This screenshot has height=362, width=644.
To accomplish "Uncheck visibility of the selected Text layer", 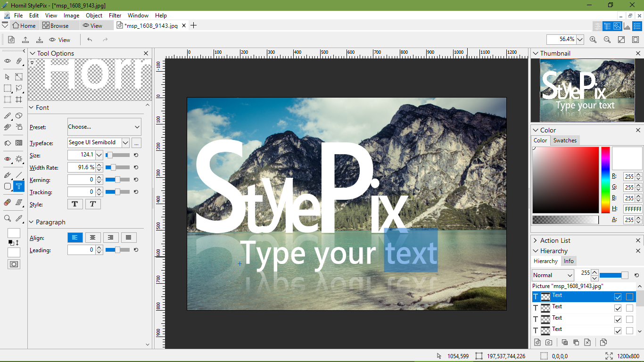I will [618, 297].
